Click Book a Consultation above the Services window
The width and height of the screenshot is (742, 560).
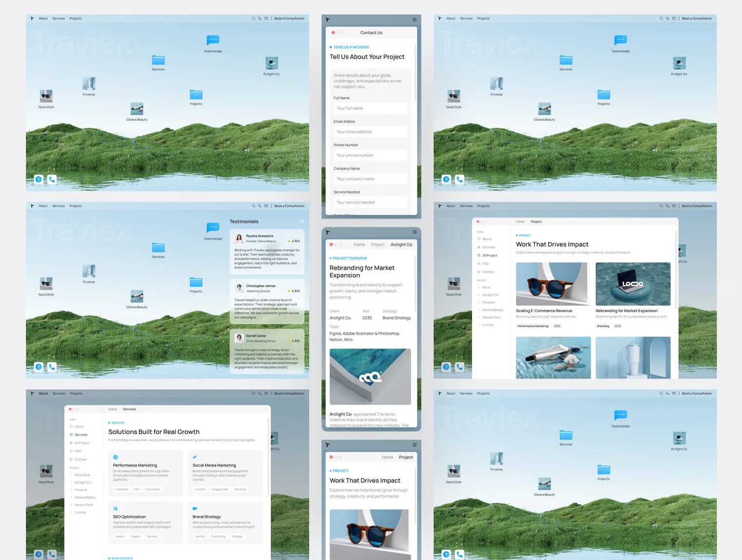coord(289,393)
